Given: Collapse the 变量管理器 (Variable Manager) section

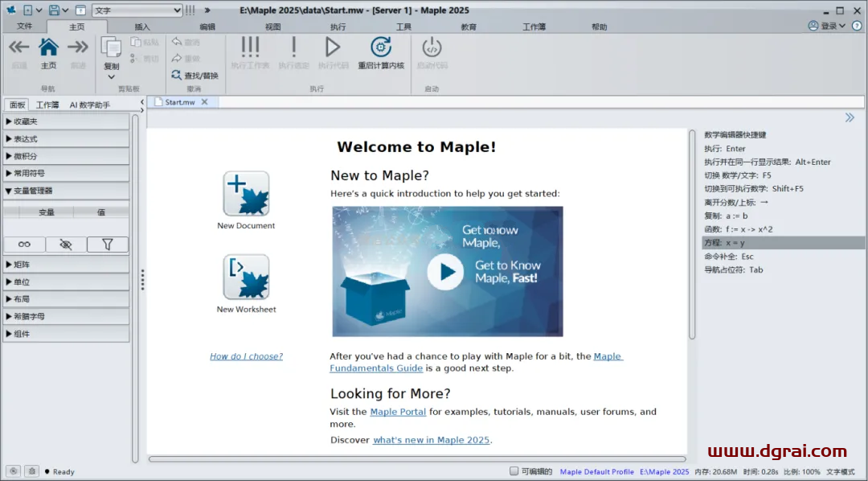Looking at the screenshot, I should click(66, 191).
